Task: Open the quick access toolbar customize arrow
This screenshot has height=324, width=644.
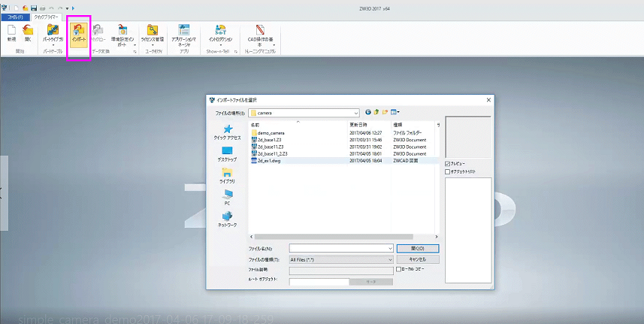Action: [x=67, y=8]
